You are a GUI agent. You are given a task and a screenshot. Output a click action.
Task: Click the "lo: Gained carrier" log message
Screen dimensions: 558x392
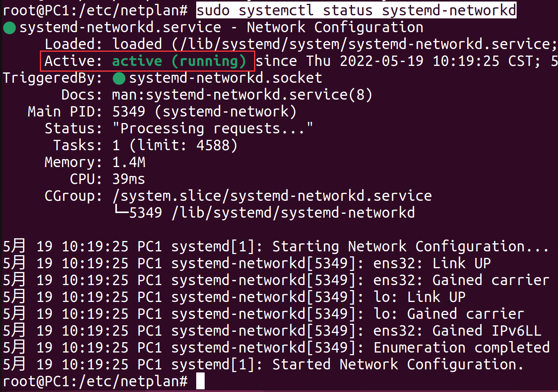[449, 314]
